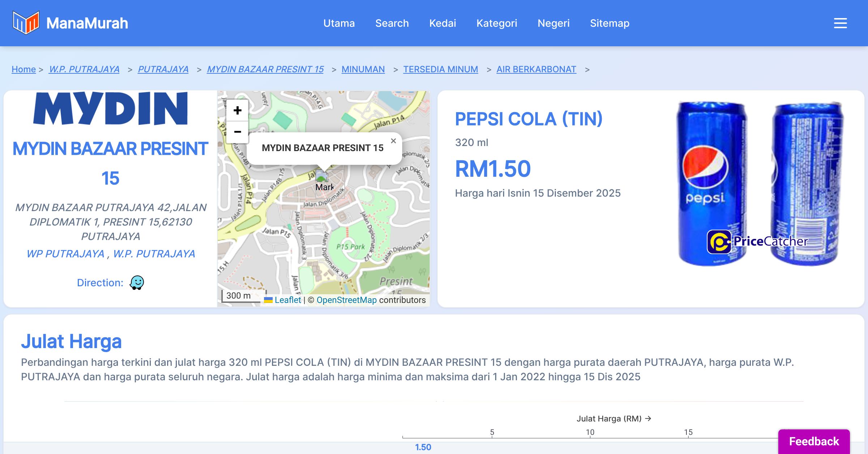Follow the AIR BERKARBONAT breadcrumb link

coord(536,69)
